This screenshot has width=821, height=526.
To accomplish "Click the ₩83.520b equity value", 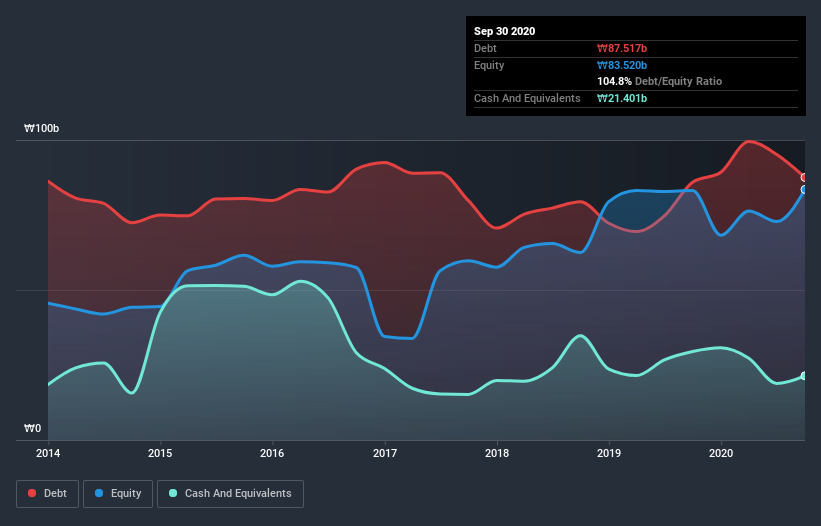I will [622, 65].
